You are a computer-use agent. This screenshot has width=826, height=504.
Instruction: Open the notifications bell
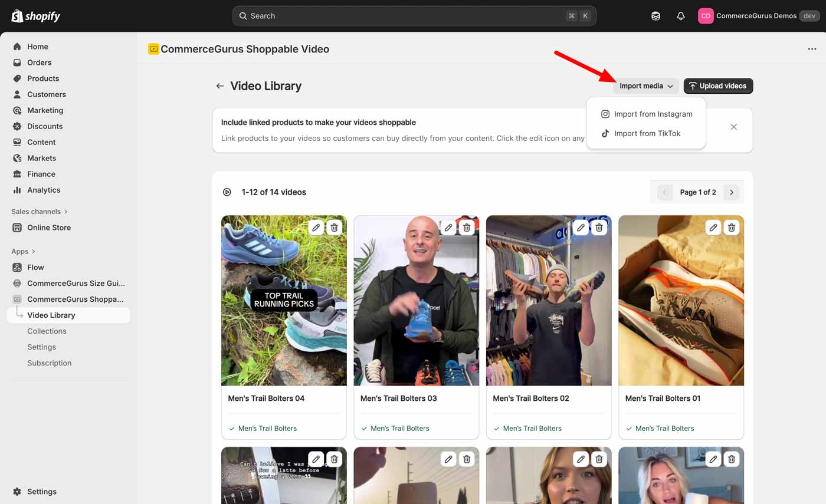click(680, 16)
